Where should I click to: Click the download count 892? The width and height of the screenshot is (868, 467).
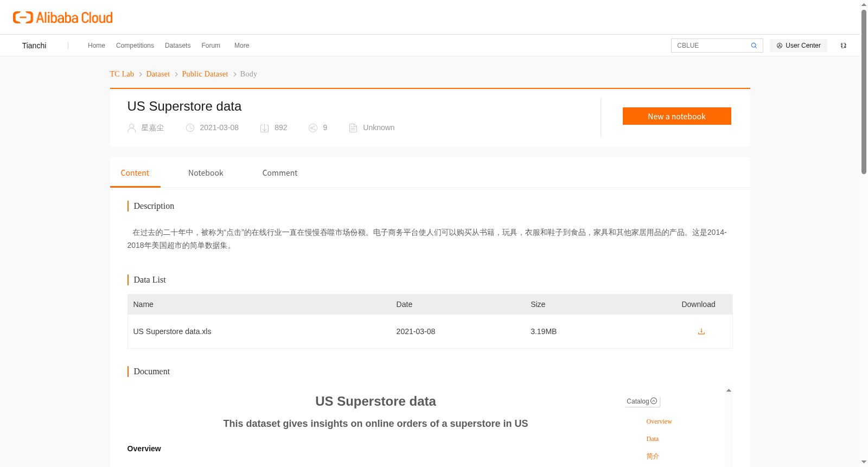click(281, 128)
